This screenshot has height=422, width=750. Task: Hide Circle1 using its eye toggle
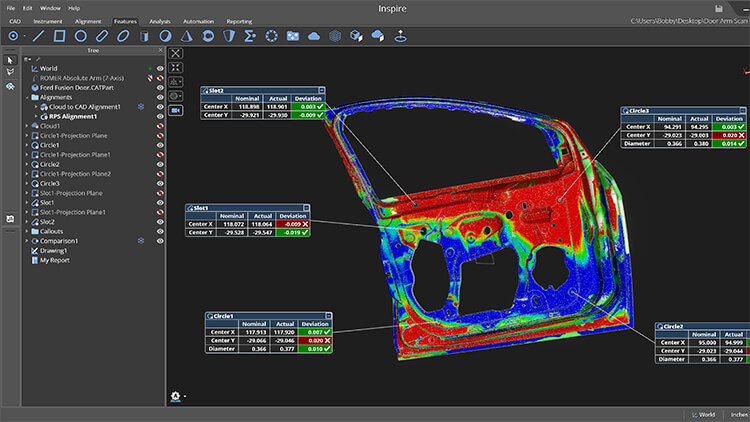coord(160,145)
